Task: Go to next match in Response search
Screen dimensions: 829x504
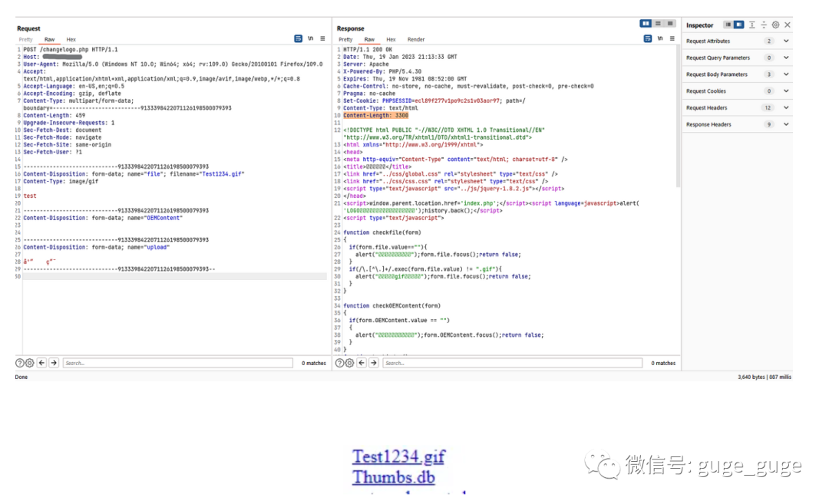Action: 373,363
